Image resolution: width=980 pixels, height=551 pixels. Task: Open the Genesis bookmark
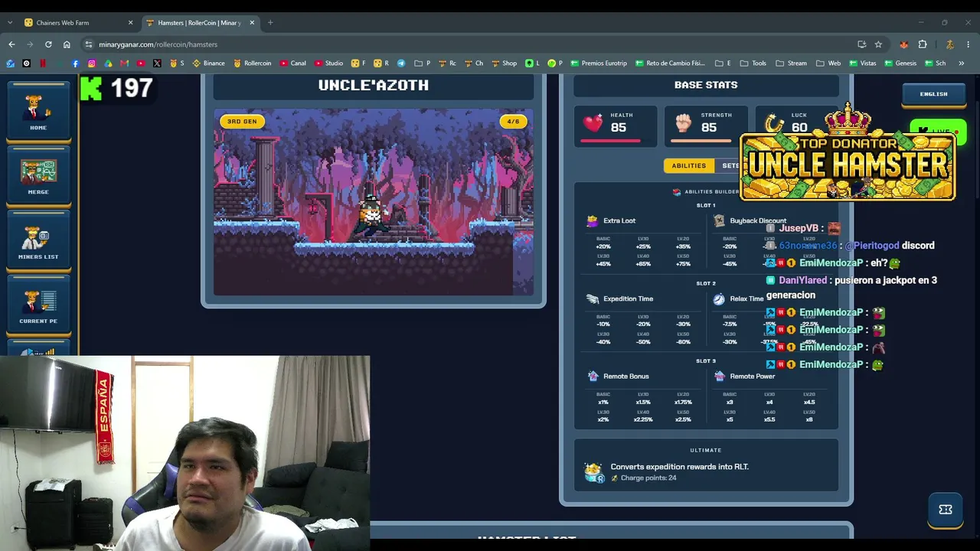point(900,64)
